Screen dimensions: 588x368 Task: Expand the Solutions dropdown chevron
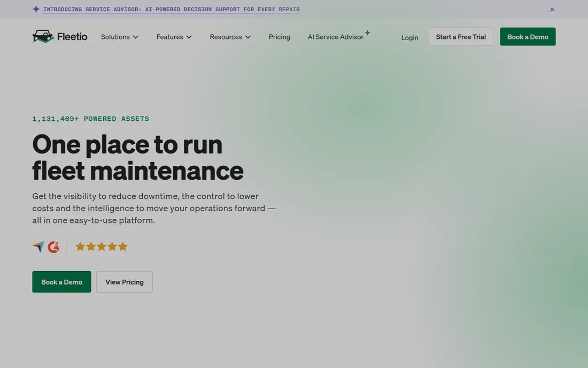pos(136,37)
